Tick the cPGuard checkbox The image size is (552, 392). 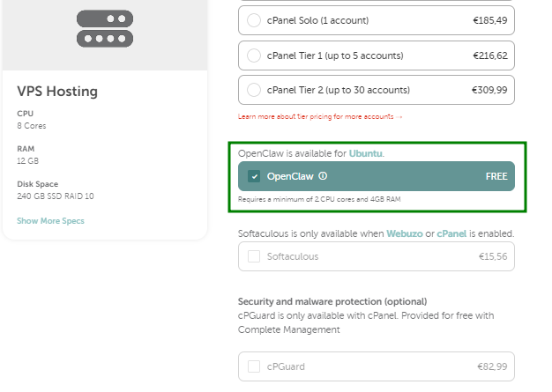point(254,366)
